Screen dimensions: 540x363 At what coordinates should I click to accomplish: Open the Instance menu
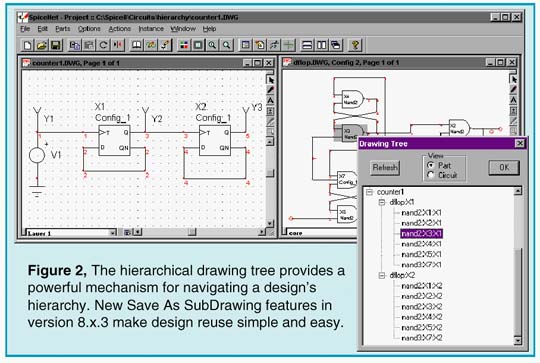151,29
